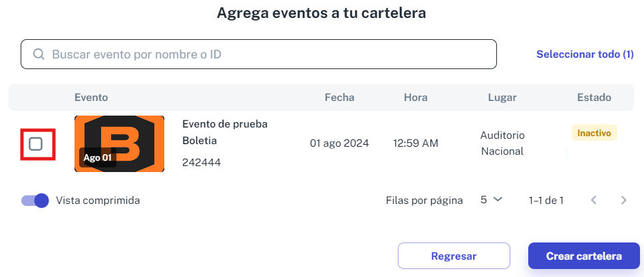Focus the Buscar evento search field
The height and width of the screenshot is (277, 644).
pyautogui.click(x=259, y=54)
